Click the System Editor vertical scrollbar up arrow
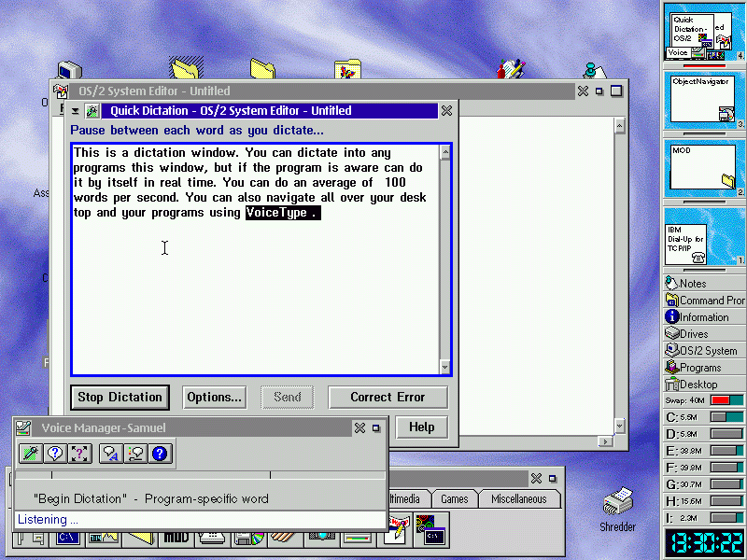Image resolution: width=747 pixels, height=560 pixels. (619, 126)
